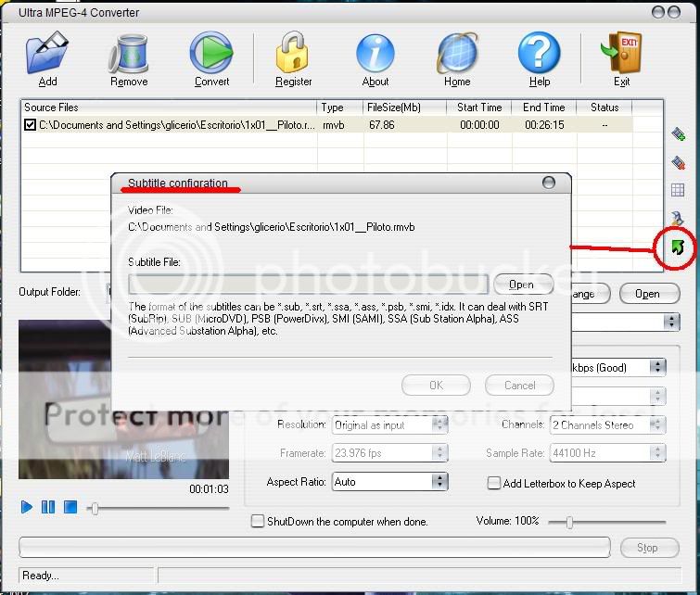The image size is (700, 595).
Task: Open the audio bitrate kbps (Good) dropdown
Action: pos(657,367)
